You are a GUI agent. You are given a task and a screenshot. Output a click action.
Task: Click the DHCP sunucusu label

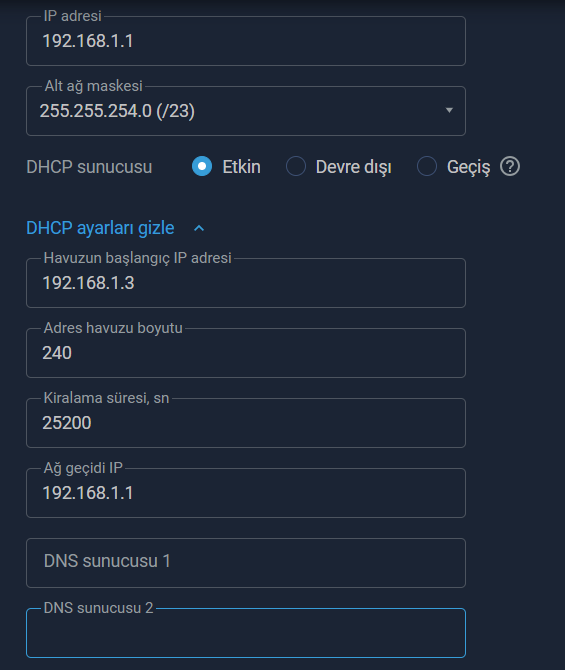coord(89,167)
